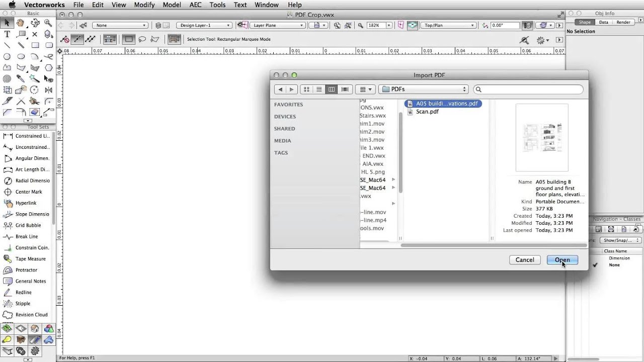
Task: Switch to the Data tab in Obj Info
Action: 603,22
